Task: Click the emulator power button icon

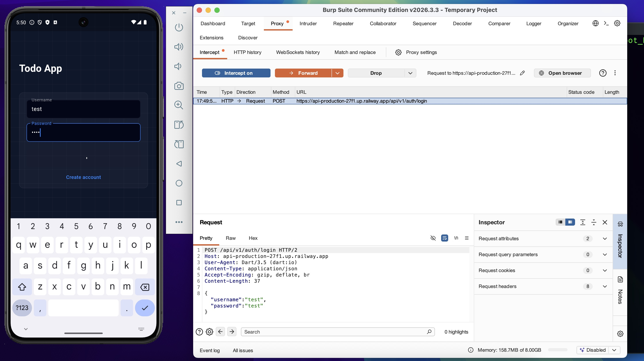Action: pyautogui.click(x=179, y=27)
